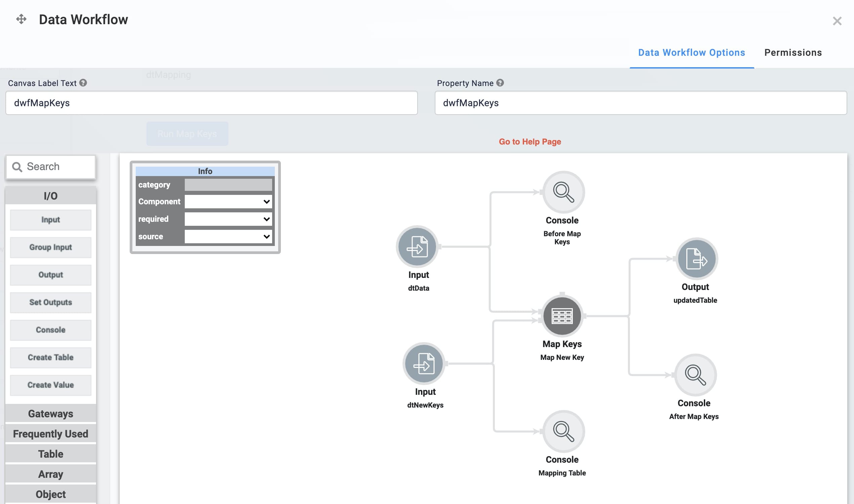Edit the Property Name field
854x504 pixels.
640,103
